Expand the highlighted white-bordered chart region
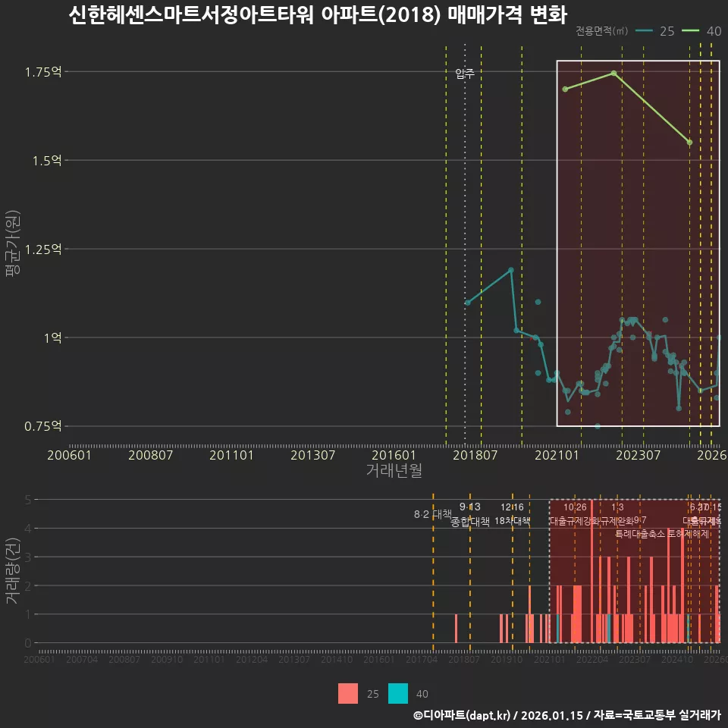Viewport: 728px width, 728px height. pyautogui.click(x=637, y=243)
